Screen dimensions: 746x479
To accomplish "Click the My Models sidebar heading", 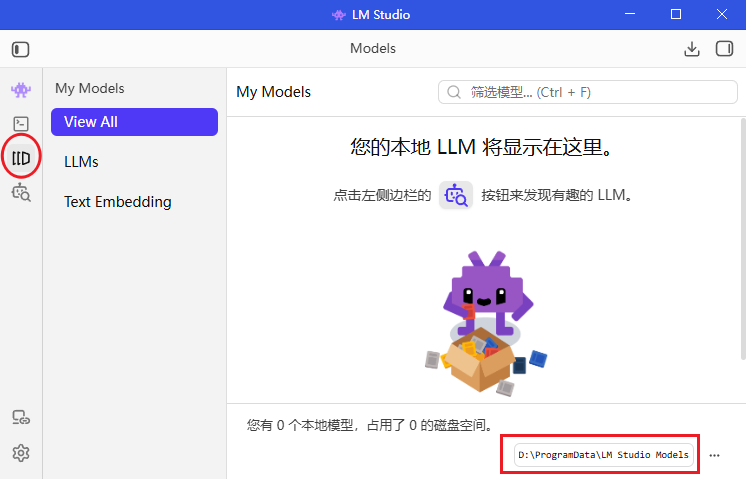I will click(x=89, y=88).
